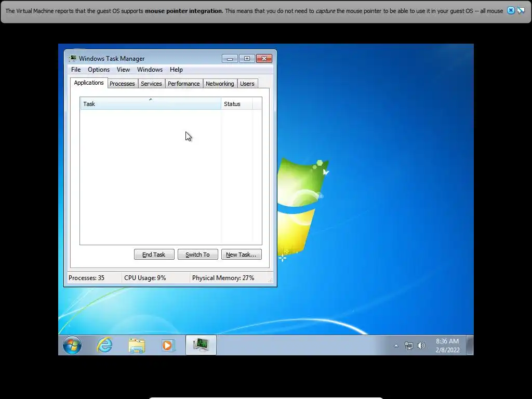Open the View menu

click(x=123, y=70)
